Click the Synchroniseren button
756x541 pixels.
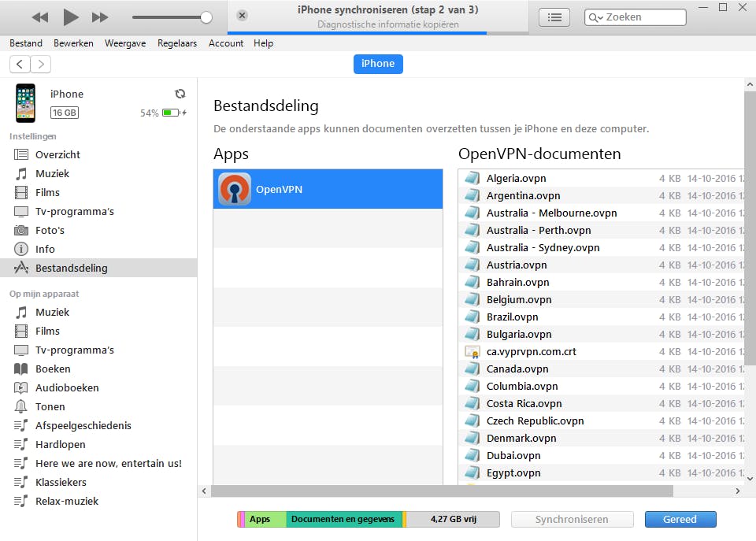click(x=572, y=519)
